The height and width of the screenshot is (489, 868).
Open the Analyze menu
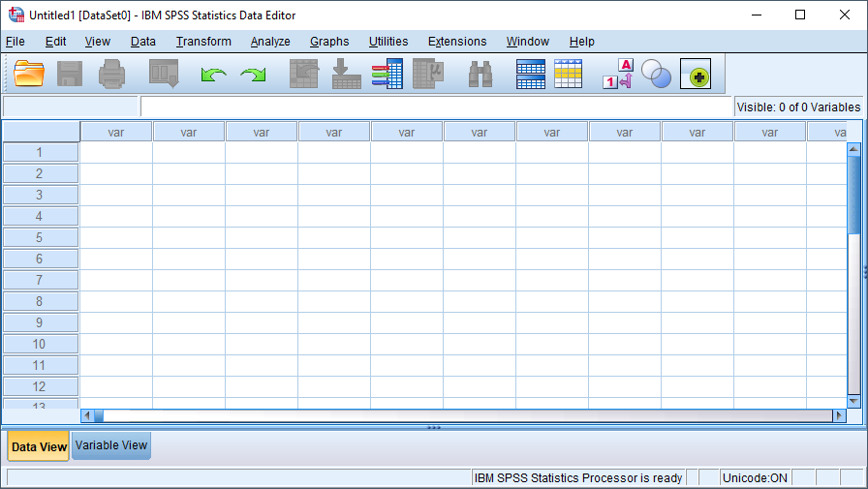pyautogui.click(x=270, y=42)
